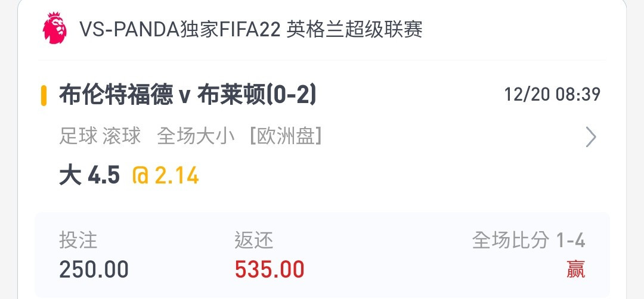Image resolution: width=644 pixels, height=299 pixels.
Task: Select the league title VS-PANDA独家FIFA22 英格兰超级联赛
Action: [x=251, y=29]
